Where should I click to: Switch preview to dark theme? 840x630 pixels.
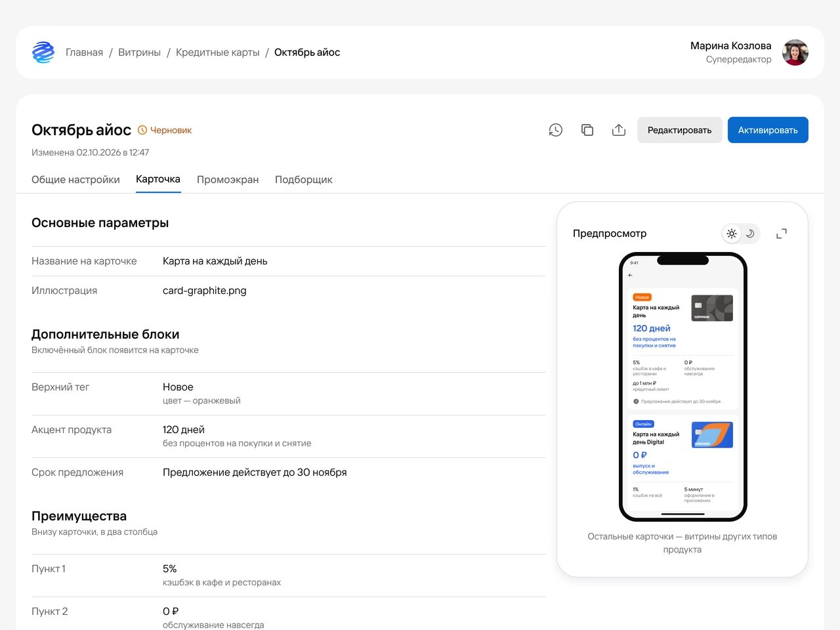click(750, 234)
